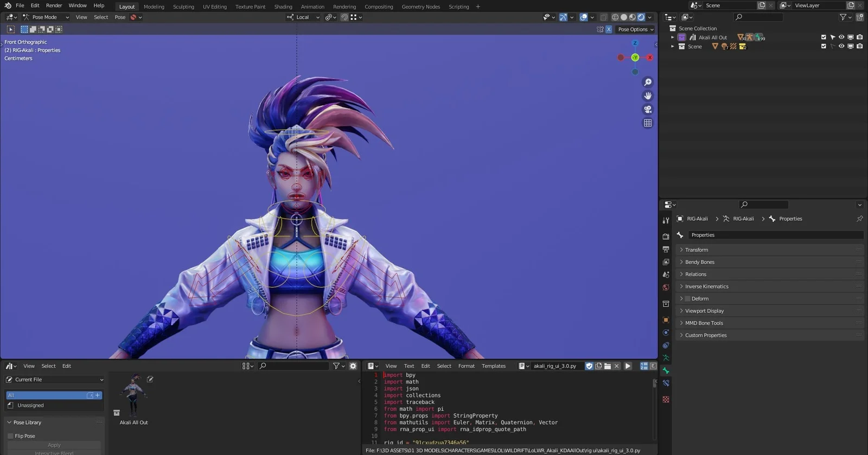The image size is (868, 455).
Task: Toggle fake user shield on the script
Action: tap(589, 366)
